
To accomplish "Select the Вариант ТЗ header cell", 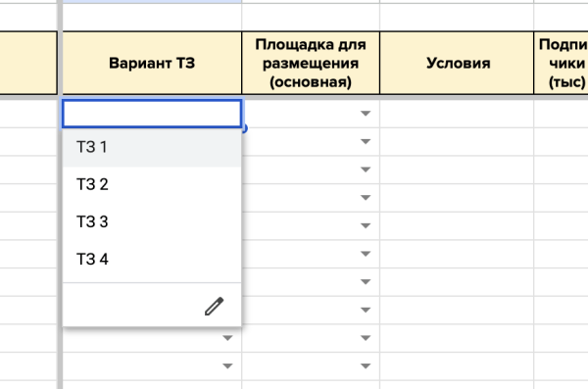I will coord(152,63).
